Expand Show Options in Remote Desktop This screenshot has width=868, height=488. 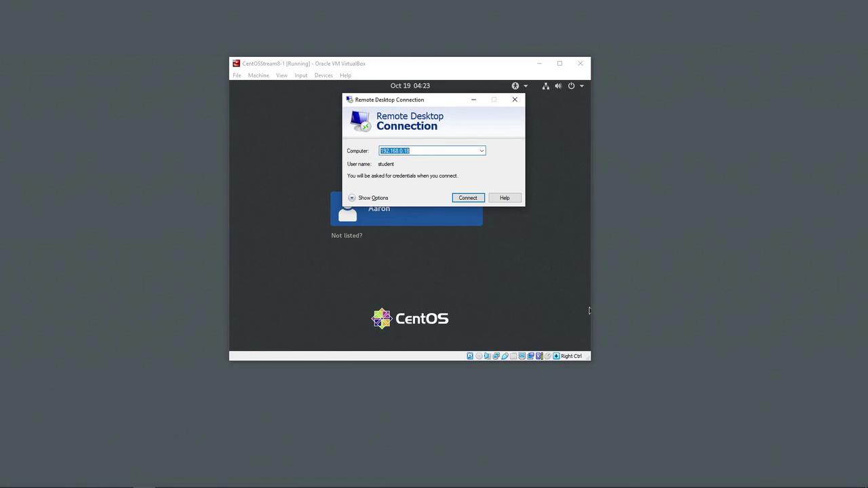tap(368, 198)
